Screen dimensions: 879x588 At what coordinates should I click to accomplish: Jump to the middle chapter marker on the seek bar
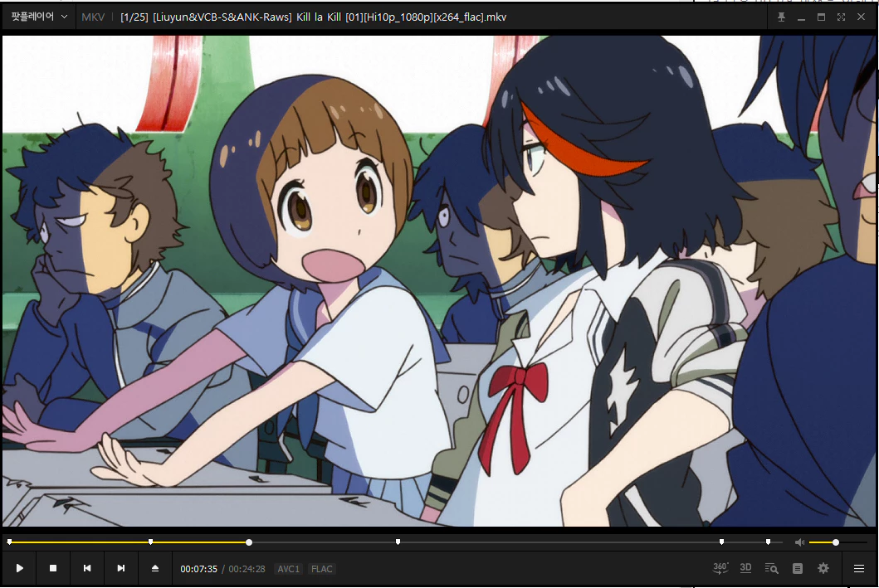coord(398,542)
